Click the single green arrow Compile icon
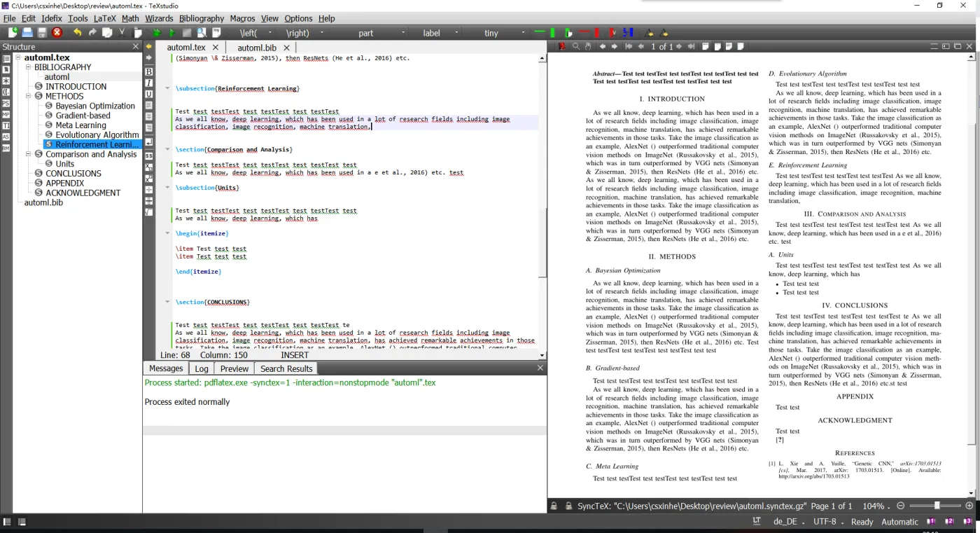Viewport: 980px width, 533px height. [x=172, y=32]
